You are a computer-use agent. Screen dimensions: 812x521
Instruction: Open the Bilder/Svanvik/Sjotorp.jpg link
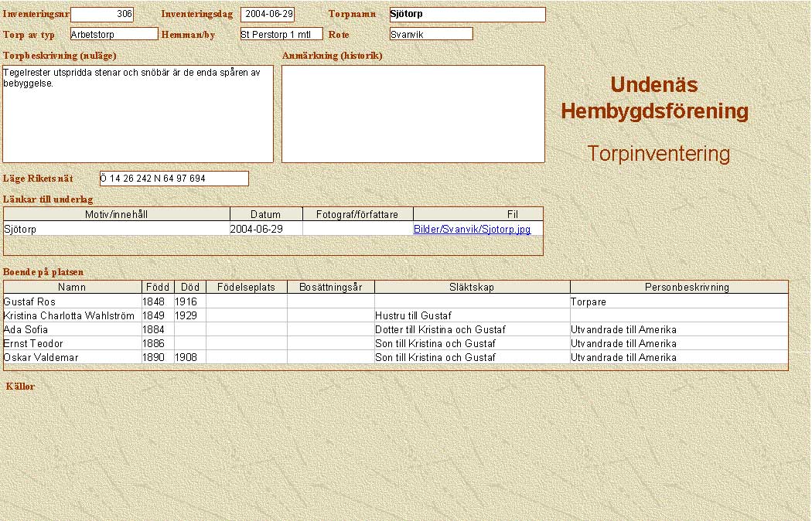tap(472, 230)
